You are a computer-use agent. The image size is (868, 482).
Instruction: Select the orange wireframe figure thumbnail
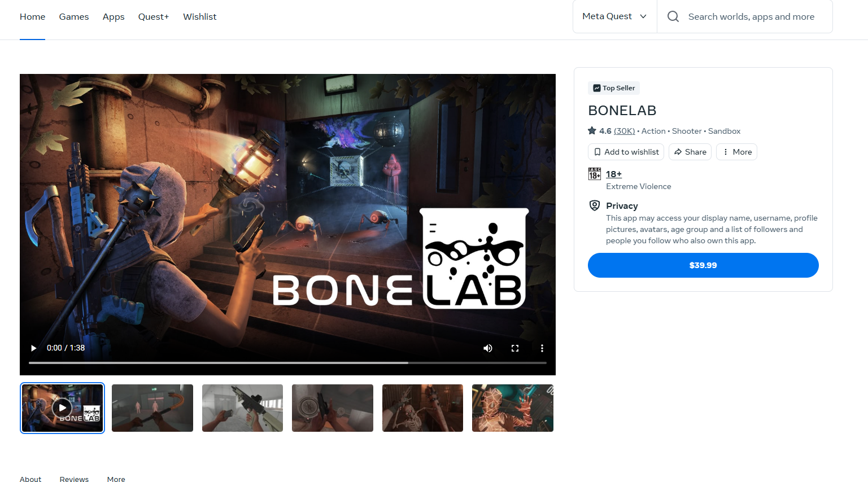pos(513,408)
